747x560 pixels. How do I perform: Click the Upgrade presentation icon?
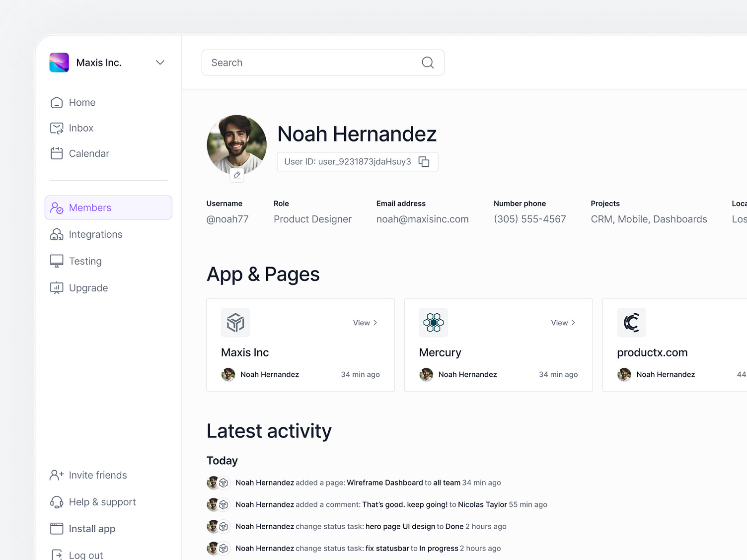(57, 288)
